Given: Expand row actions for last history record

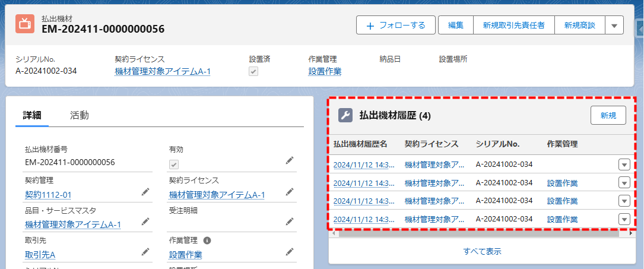Looking at the screenshot, I should (624, 219).
